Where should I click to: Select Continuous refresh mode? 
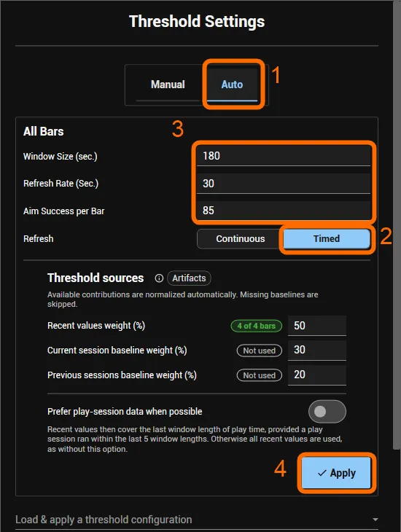tap(240, 239)
